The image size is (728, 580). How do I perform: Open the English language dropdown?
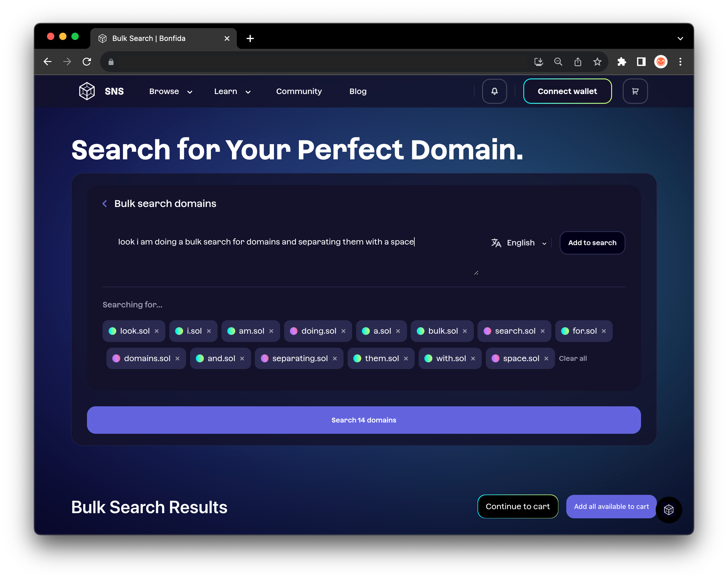pos(520,243)
